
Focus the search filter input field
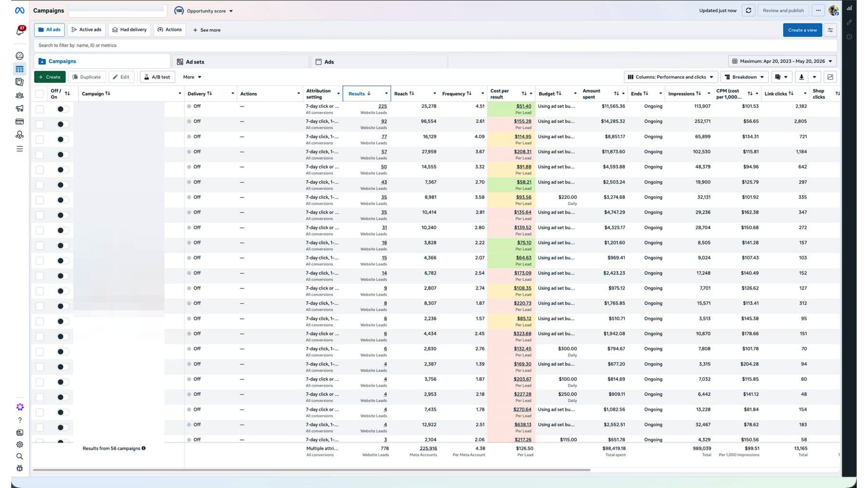435,45
